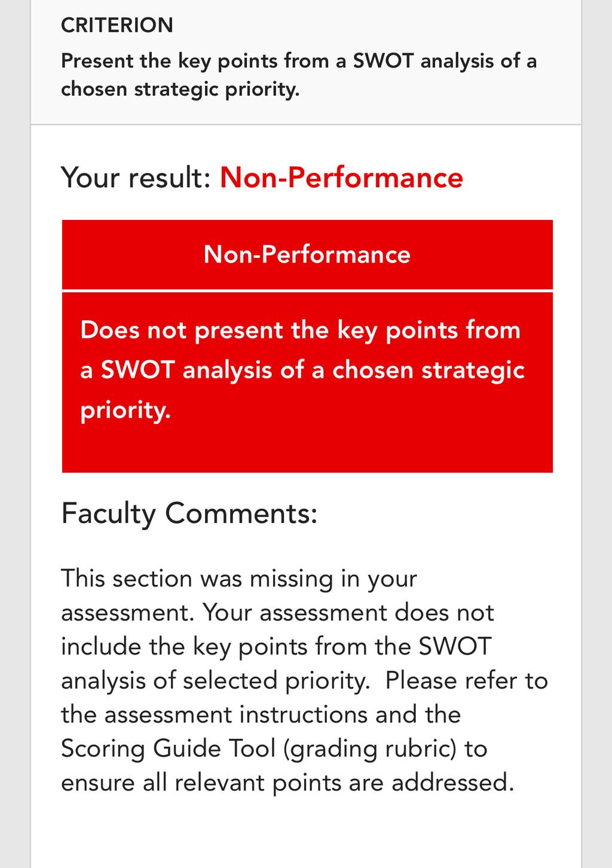Tap 'chosen strategic priority.' in criterion header
Image resolution: width=612 pixels, height=868 pixels.
click(x=180, y=89)
